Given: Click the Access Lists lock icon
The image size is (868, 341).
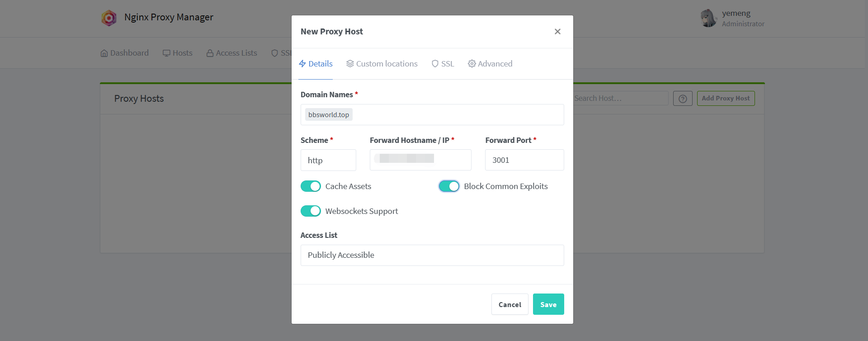Looking at the screenshot, I should point(210,53).
